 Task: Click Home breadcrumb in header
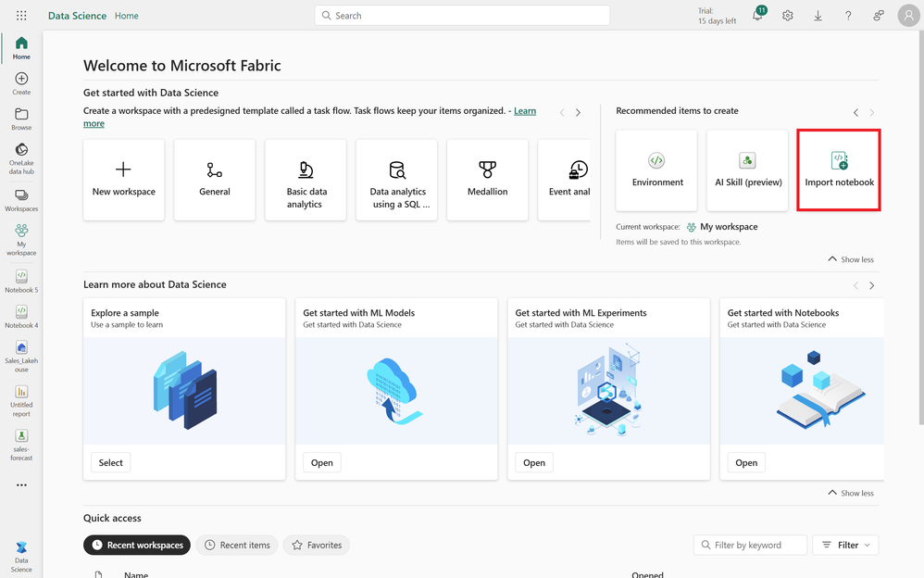pyautogui.click(x=127, y=16)
